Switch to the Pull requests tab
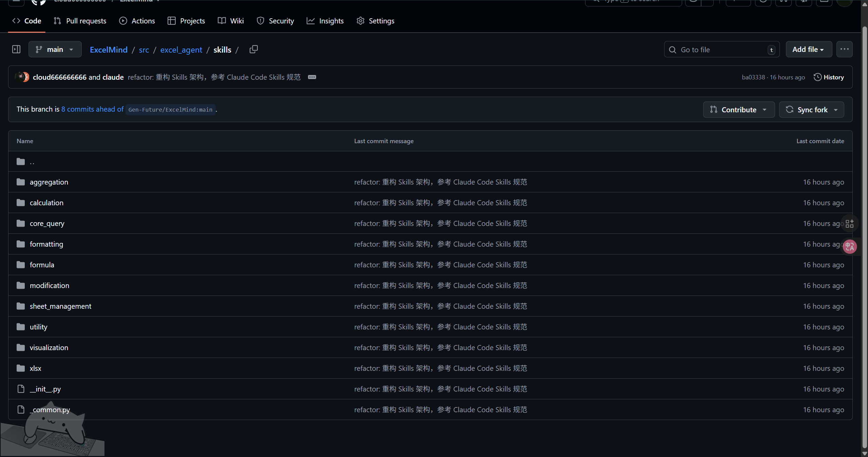The image size is (868, 457). (80, 21)
